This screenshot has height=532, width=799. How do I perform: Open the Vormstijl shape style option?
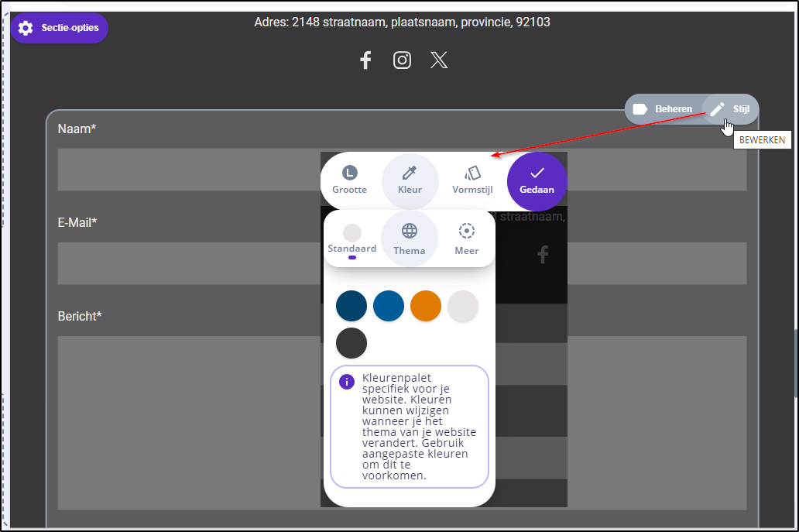click(x=472, y=180)
